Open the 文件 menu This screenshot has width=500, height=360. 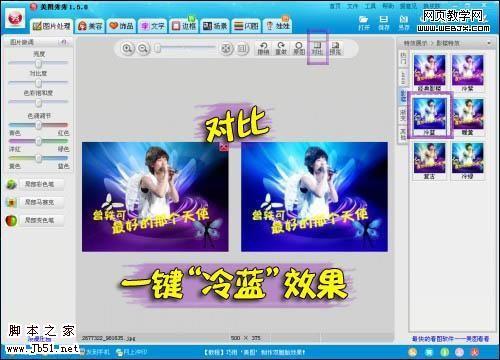click(352, 6)
